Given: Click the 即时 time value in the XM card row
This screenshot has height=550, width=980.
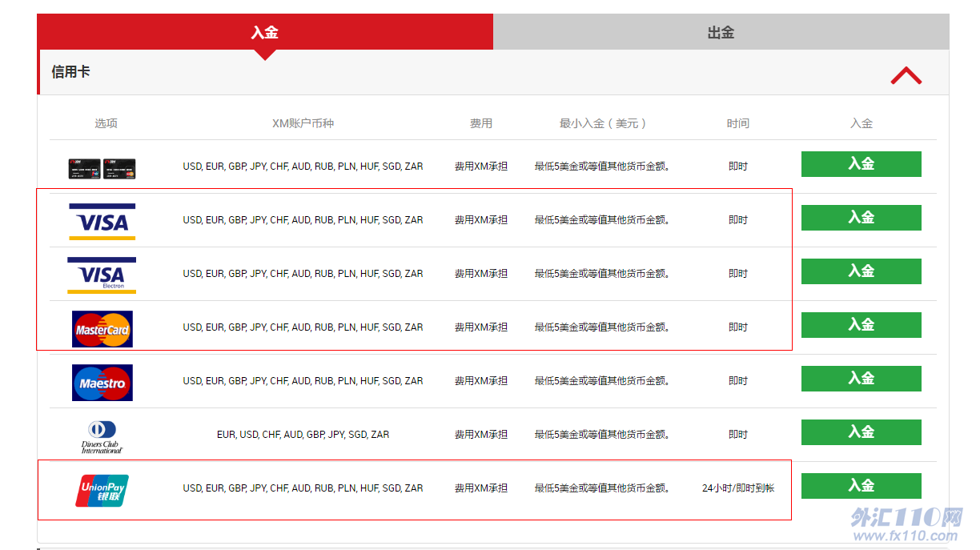Looking at the screenshot, I should click(x=738, y=167).
